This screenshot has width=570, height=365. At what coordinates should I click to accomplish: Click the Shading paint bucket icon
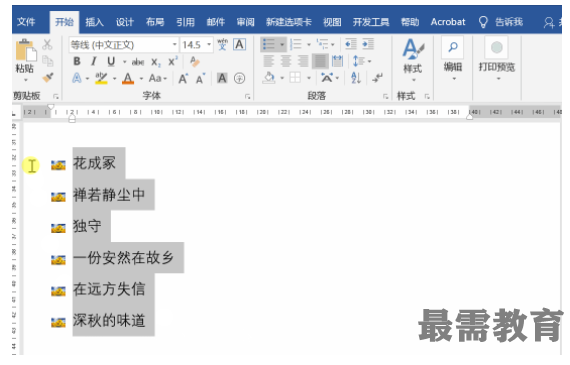[269, 78]
